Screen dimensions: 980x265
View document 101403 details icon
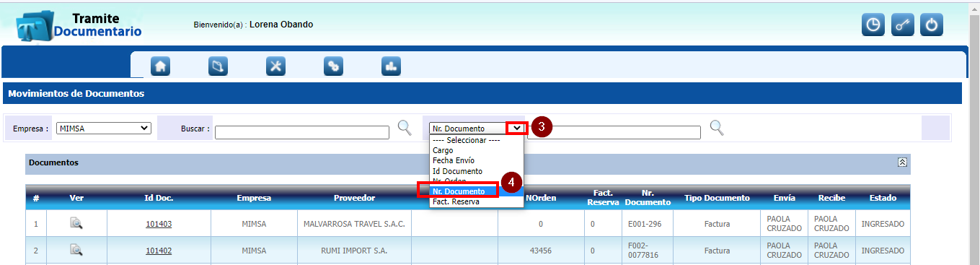76,223
